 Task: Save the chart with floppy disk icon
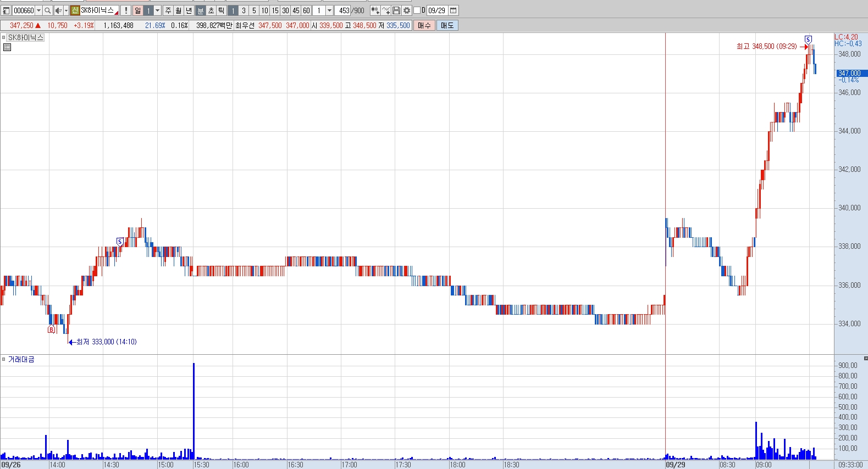[396, 10]
